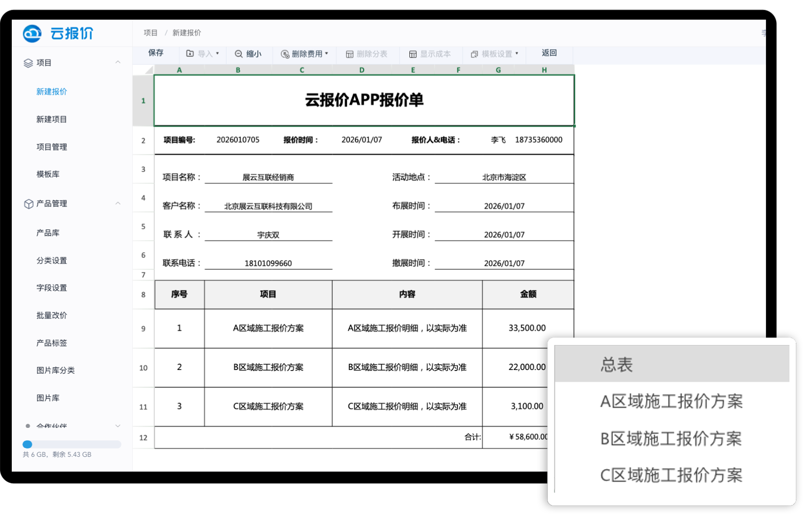812x530 pixels.
Task: Click row header 9
Action: (143, 329)
